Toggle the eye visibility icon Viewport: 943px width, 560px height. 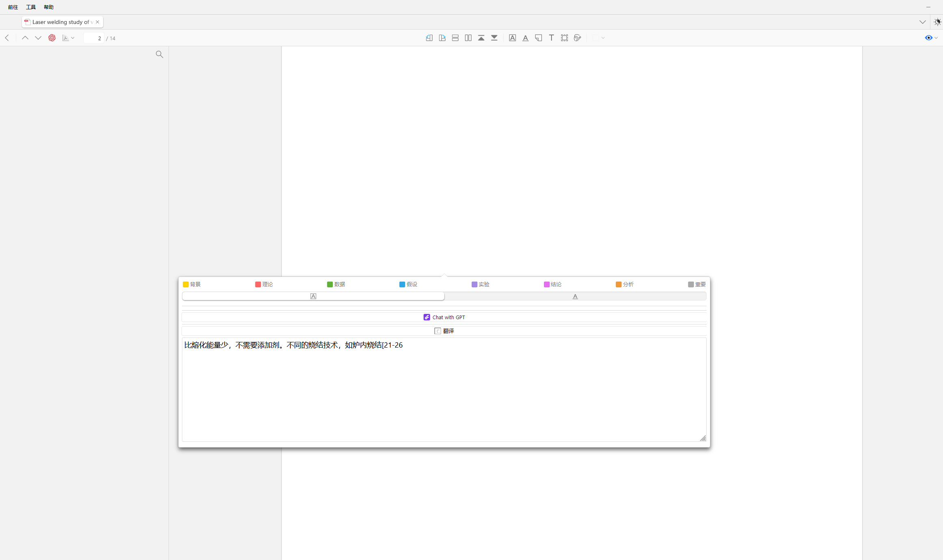tap(928, 38)
